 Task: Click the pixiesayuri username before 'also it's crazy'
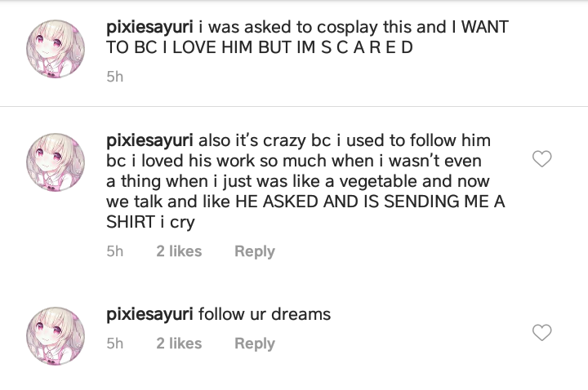tap(149, 141)
